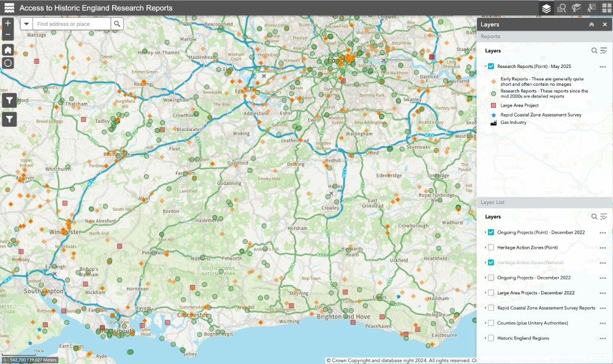This screenshot has height=364, width=613.
Task: Click the magnifier search button beside the address box
Action: 117,24
